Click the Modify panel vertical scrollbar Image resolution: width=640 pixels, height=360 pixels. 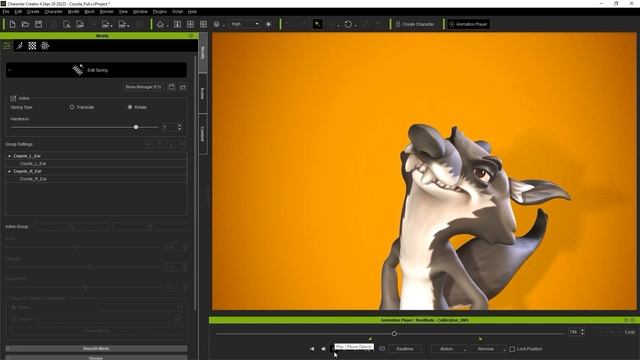tap(196, 182)
